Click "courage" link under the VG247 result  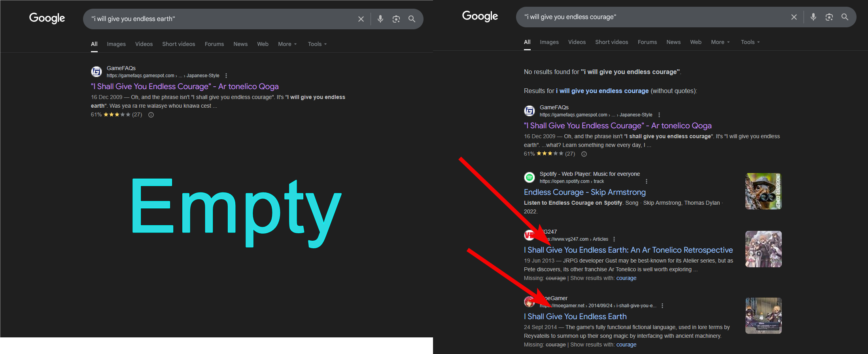626,278
